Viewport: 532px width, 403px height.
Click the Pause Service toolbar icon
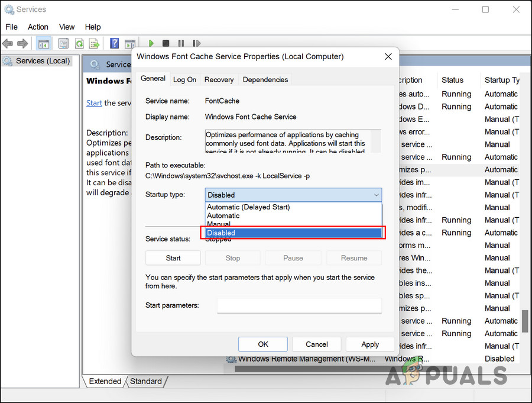click(x=181, y=43)
